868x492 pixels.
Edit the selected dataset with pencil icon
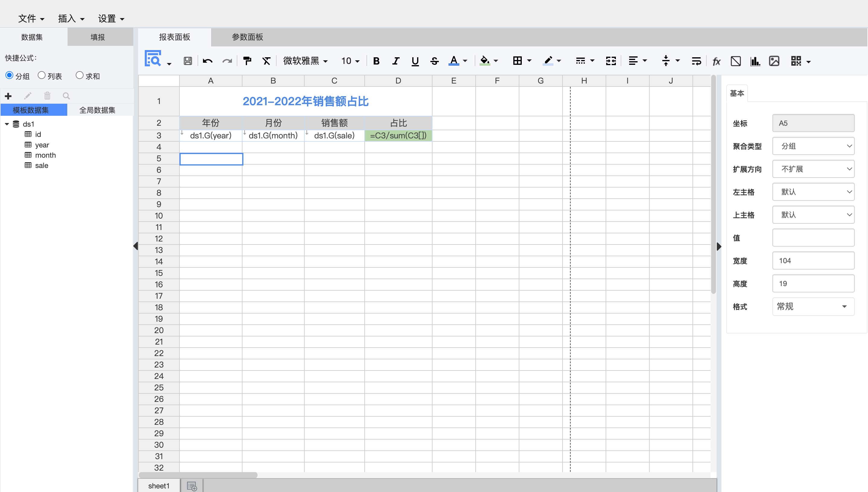pyautogui.click(x=28, y=96)
